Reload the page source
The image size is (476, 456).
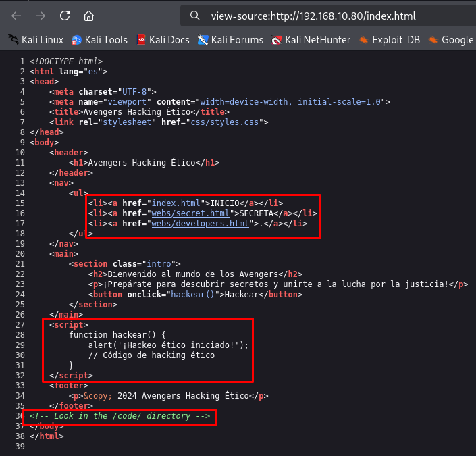tap(65, 16)
